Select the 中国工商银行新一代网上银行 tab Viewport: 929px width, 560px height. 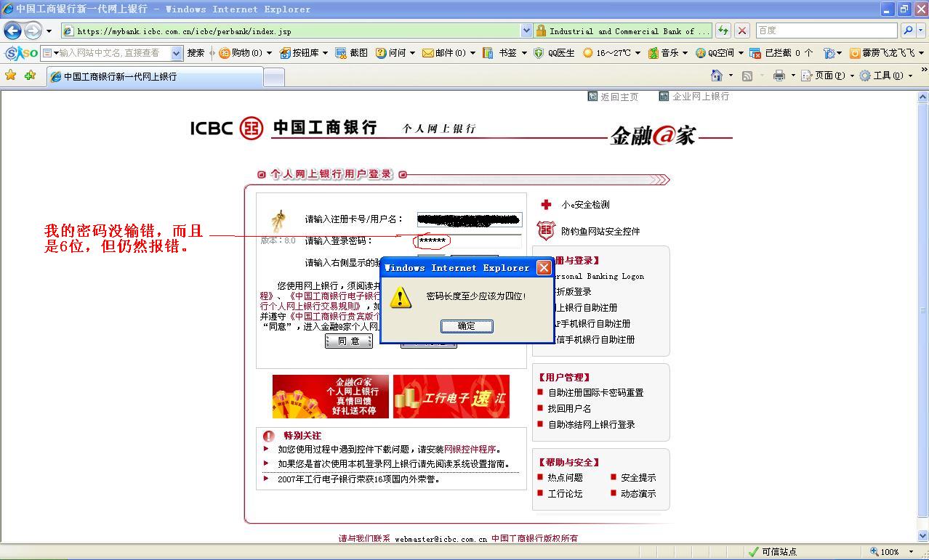pyautogui.click(x=153, y=76)
